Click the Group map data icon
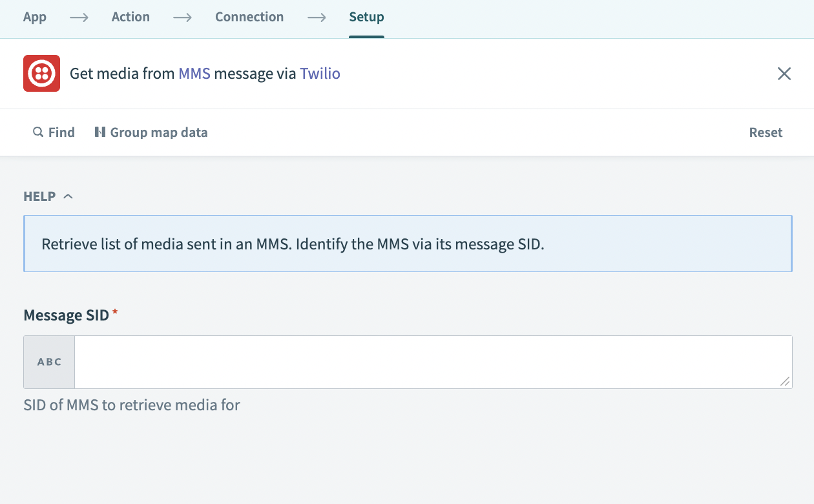Screen dimensions: 814x504 (100, 132)
